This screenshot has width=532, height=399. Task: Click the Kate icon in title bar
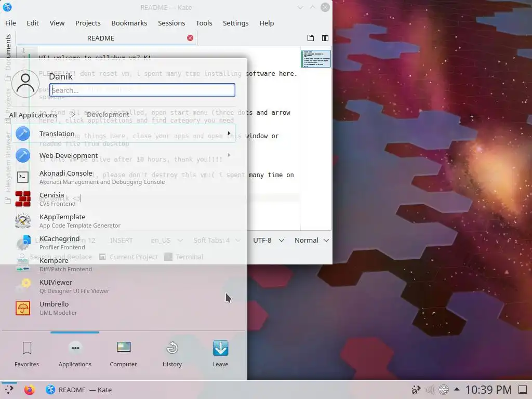[7, 7]
